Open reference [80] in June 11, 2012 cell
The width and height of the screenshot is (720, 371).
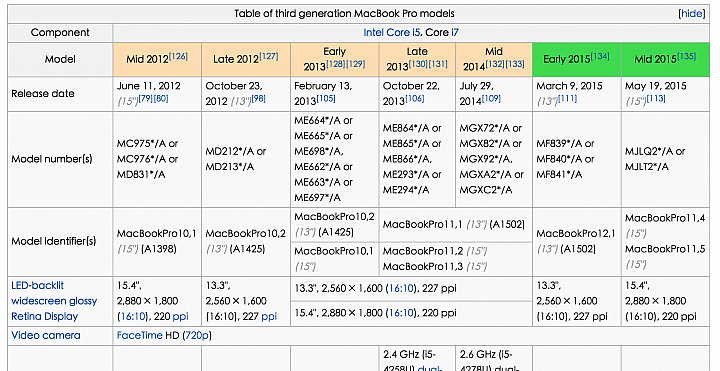pyautogui.click(x=161, y=98)
